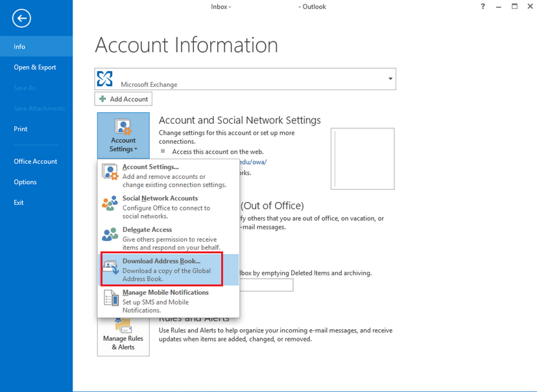Image resolution: width=537 pixels, height=392 pixels.
Task: Collapse the Account Settings dropdown button
Action: point(123,135)
